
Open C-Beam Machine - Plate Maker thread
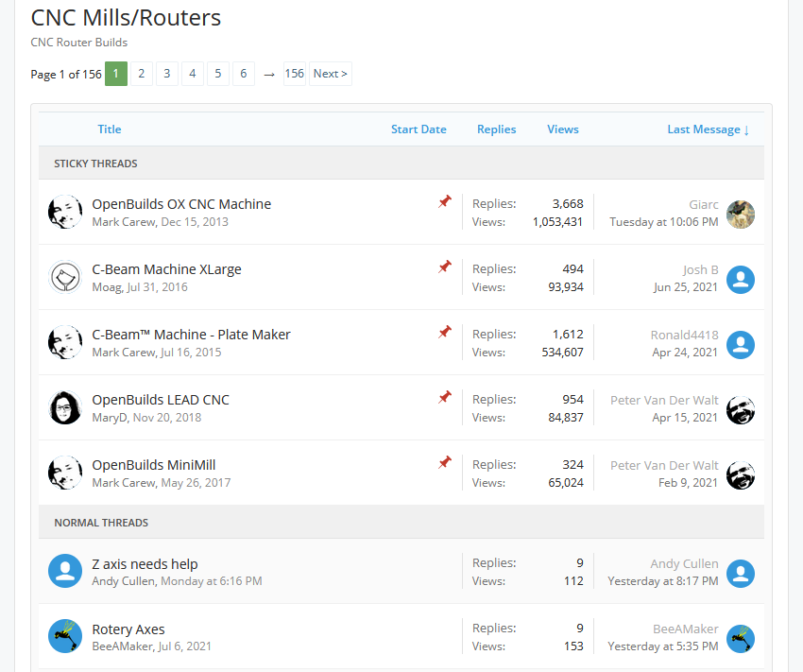(x=191, y=335)
